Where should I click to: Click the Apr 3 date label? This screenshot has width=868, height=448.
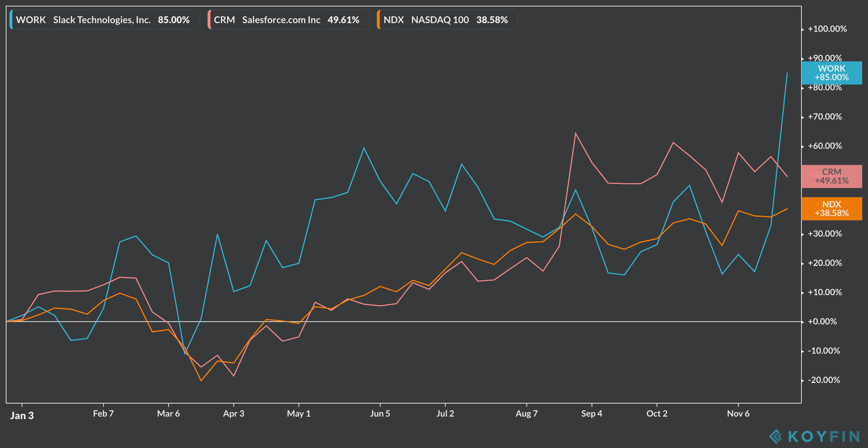[x=234, y=414]
